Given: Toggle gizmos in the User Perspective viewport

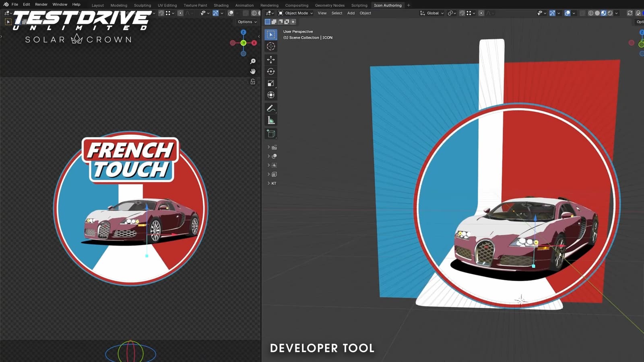Looking at the screenshot, I should click(x=553, y=13).
